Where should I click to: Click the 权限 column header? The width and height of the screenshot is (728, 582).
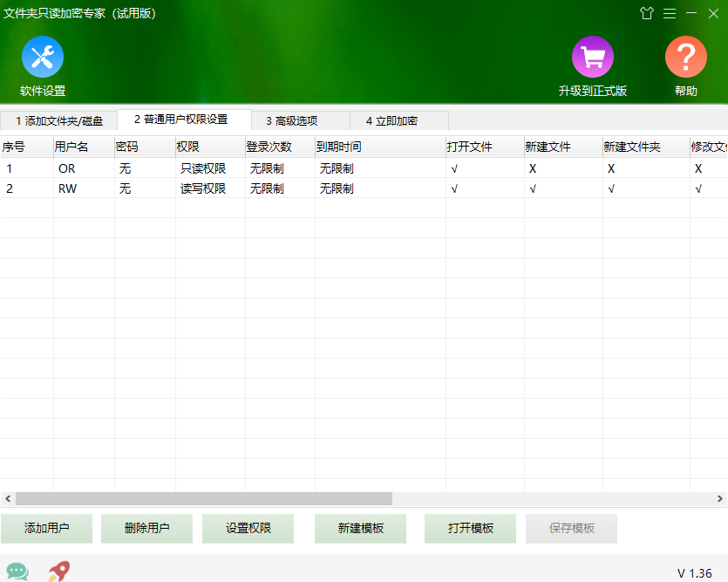(x=210, y=147)
